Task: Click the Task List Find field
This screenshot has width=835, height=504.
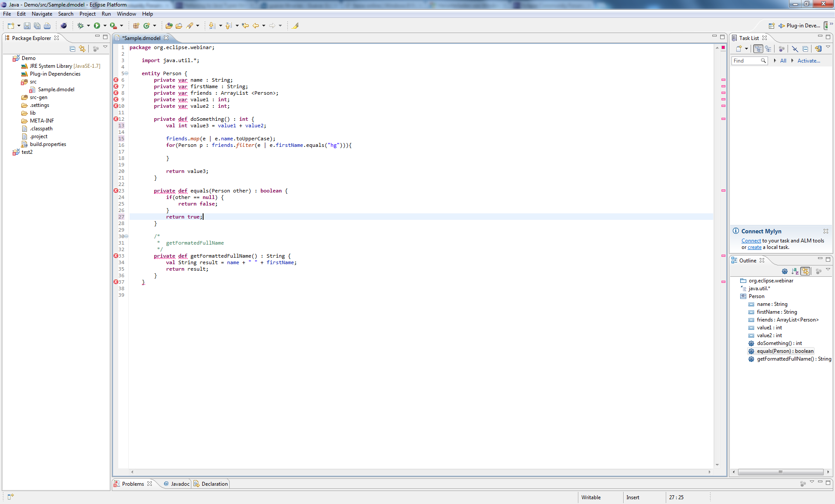Action: [746, 61]
